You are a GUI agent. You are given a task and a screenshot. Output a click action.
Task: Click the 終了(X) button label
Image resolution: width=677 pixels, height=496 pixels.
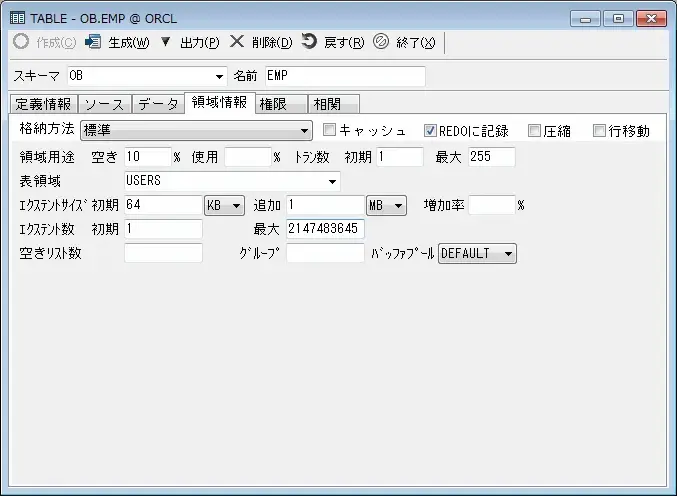coord(416,43)
